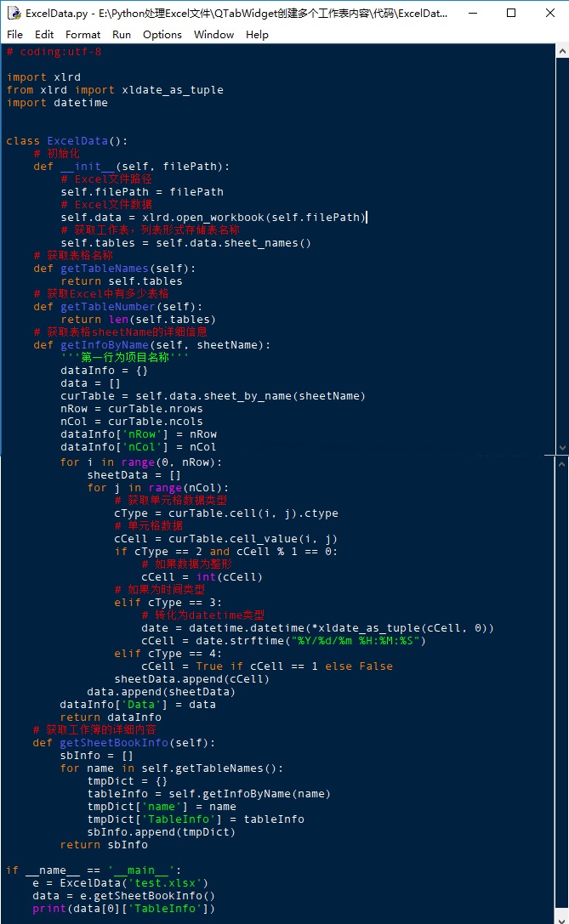Image resolution: width=569 pixels, height=924 pixels.
Task: Minimize the ExcelData.py editor window
Action: pyautogui.click(x=471, y=13)
